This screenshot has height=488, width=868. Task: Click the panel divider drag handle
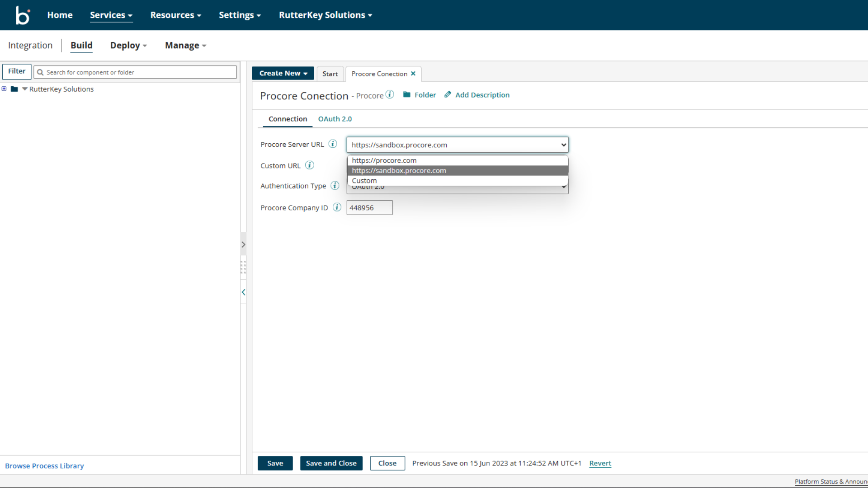coord(243,267)
